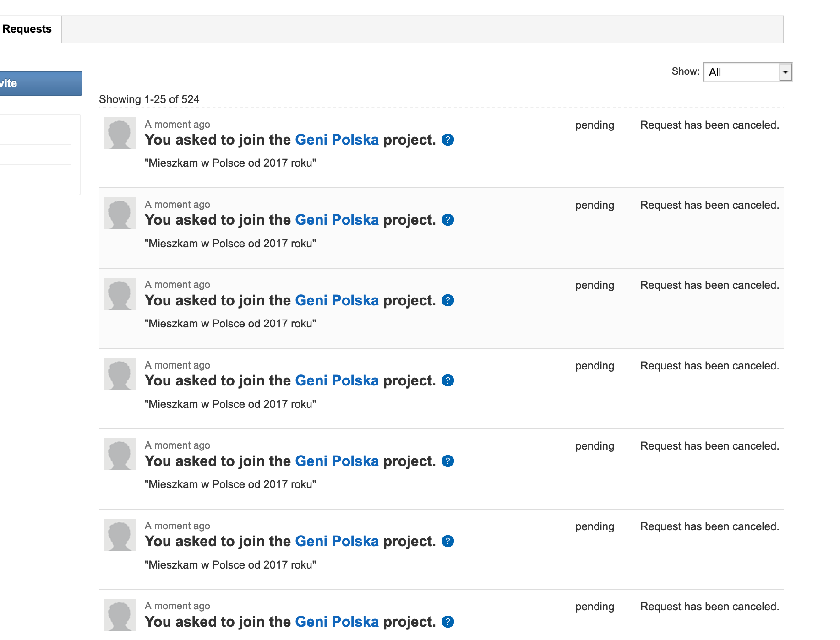
Task: Click help icon on sixth Geni Polska request
Action: click(447, 541)
